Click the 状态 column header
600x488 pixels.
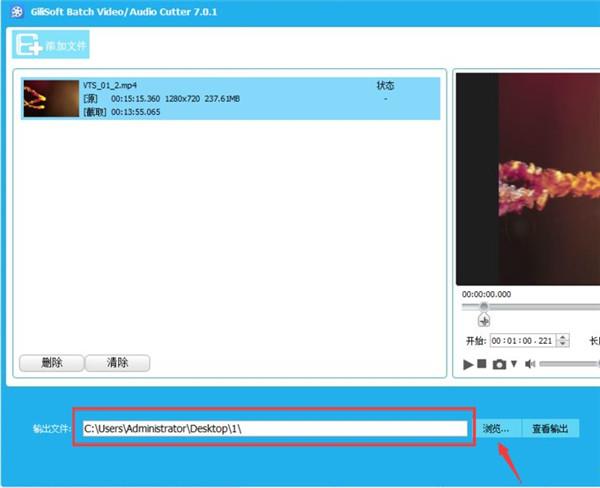(385, 85)
